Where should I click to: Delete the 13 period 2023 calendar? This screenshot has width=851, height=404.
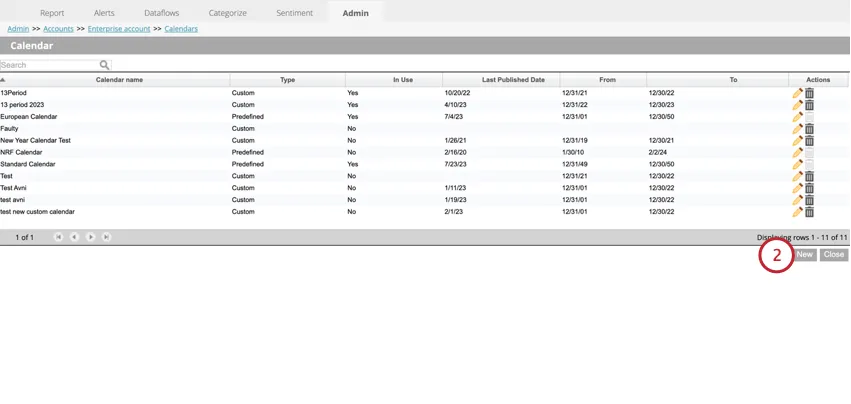click(810, 105)
